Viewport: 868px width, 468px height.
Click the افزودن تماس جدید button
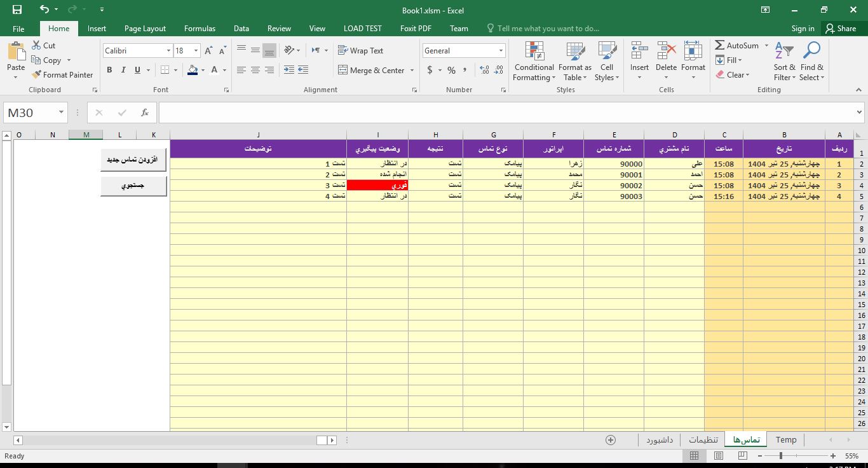click(133, 160)
